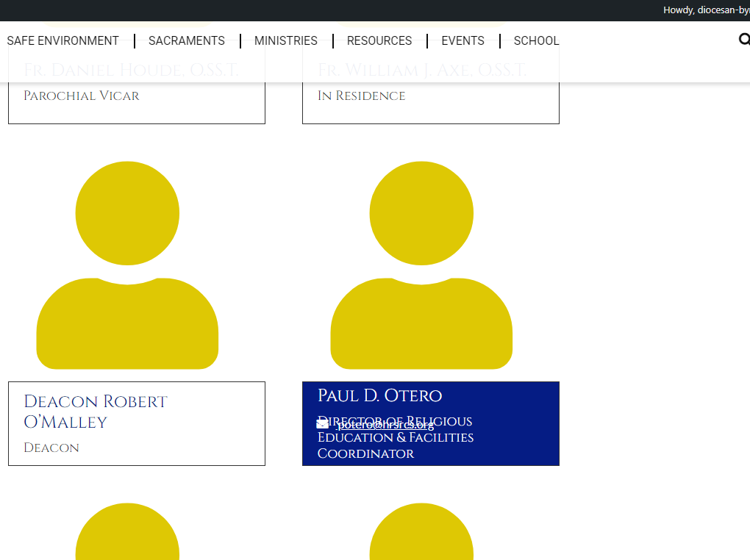Click the Fr. Daniel Houde staff card
Viewport: 750px width, 560px height.
(136, 107)
